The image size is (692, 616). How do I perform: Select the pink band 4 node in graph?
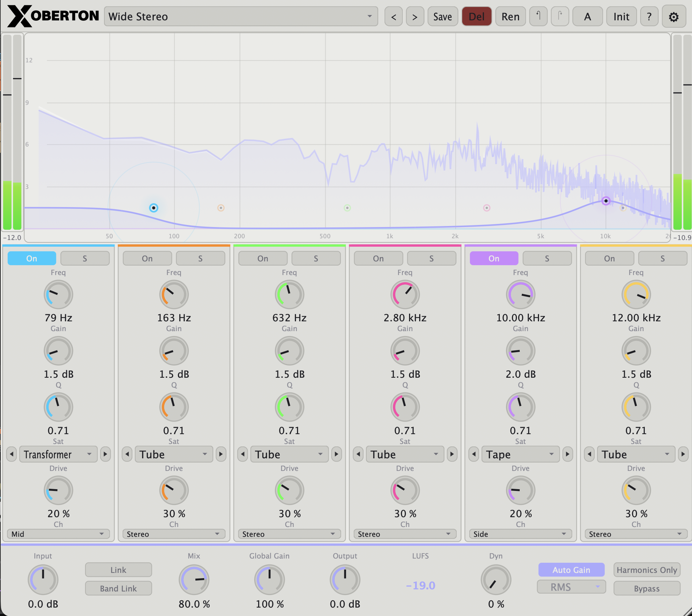(486, 208)
